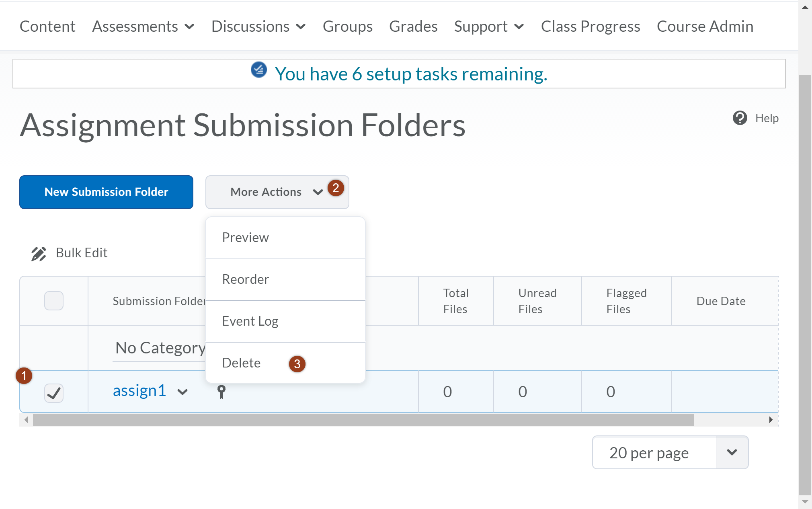This screenshot has height=509, width=812.
Task: Click the page scrollbar up arrow
Action: pyautogui.click(x=805, y=7)
